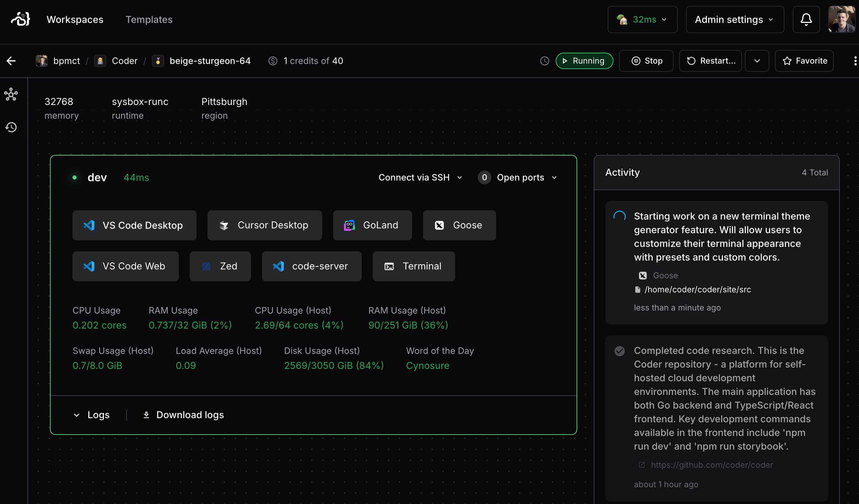Screen dimensions: 859x504
Task: Stop the running workspace
Action: point(646,61)
